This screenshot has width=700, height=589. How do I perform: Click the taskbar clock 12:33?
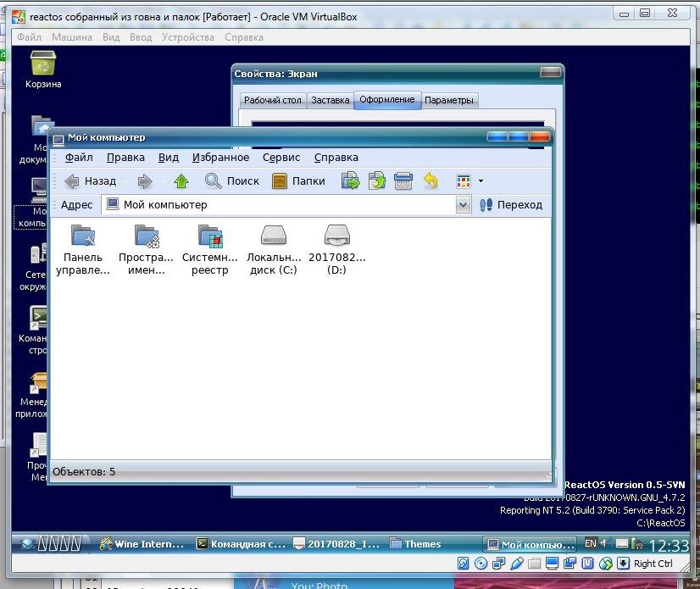[x=669, y=545]
